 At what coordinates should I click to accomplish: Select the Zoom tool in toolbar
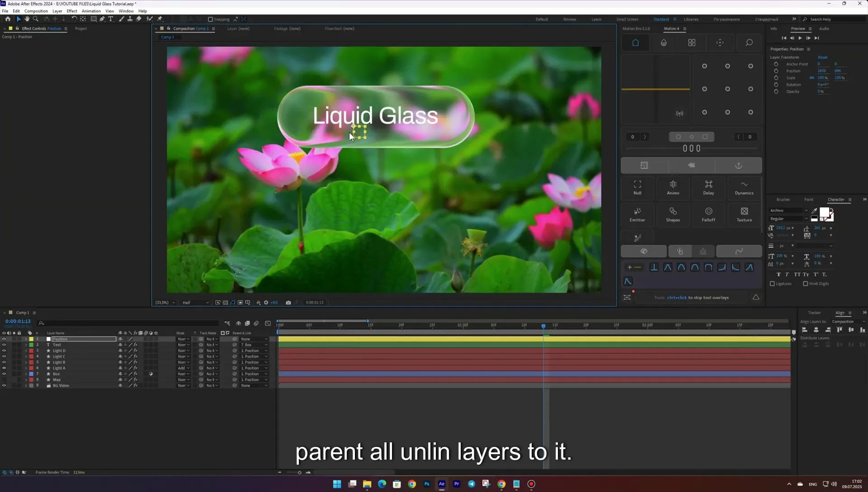36,19
